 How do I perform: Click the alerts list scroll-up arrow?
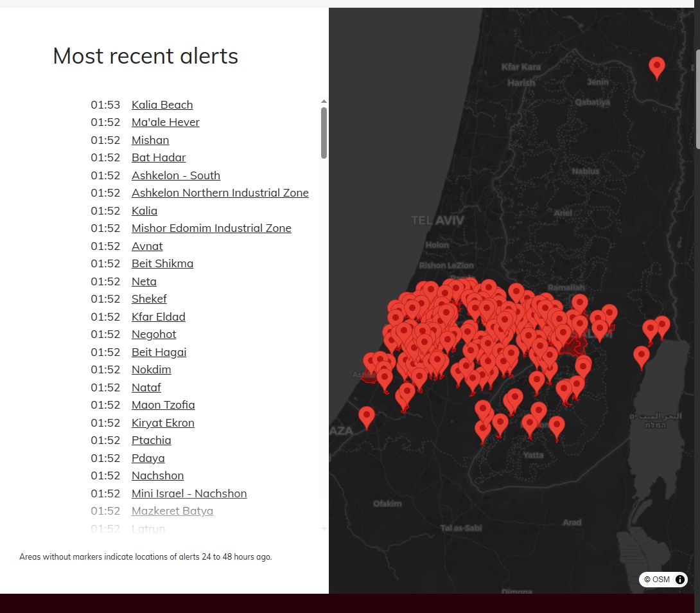pyautogui.click(x=324, y=102)
